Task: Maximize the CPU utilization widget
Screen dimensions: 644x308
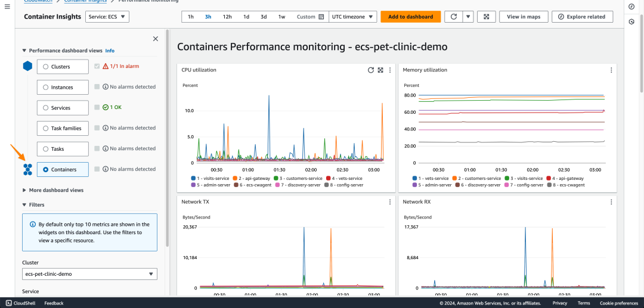Action: [x=380, y=70]
